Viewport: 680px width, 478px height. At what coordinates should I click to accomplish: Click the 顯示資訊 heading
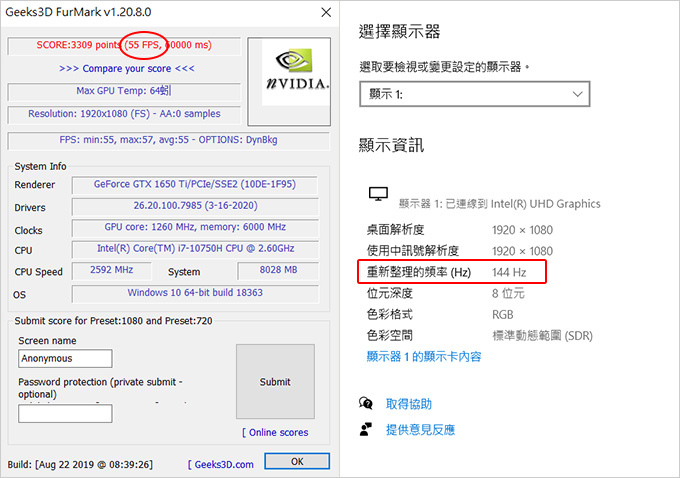click(391, 145)
